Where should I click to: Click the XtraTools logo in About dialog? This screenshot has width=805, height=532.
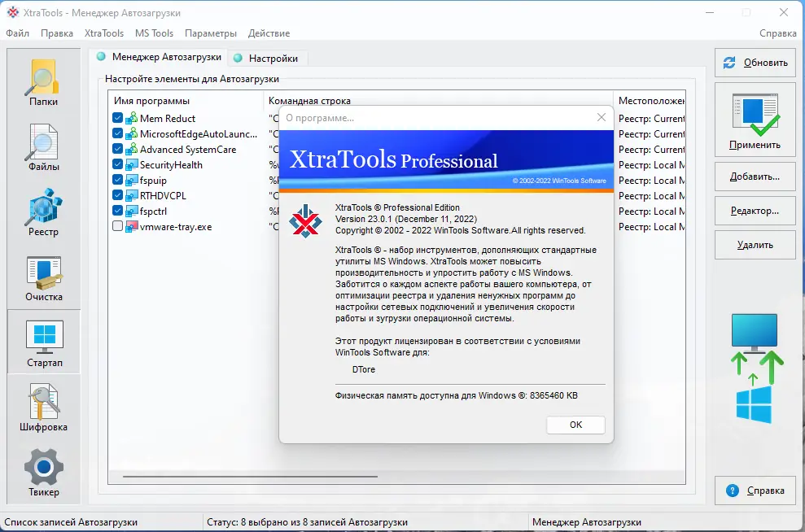[305, 221]
